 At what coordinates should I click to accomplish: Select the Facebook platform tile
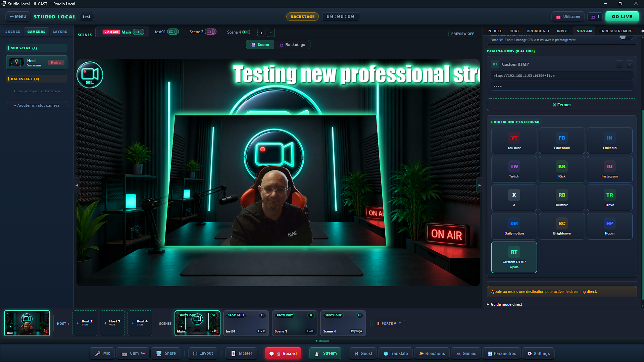point(561,141)
